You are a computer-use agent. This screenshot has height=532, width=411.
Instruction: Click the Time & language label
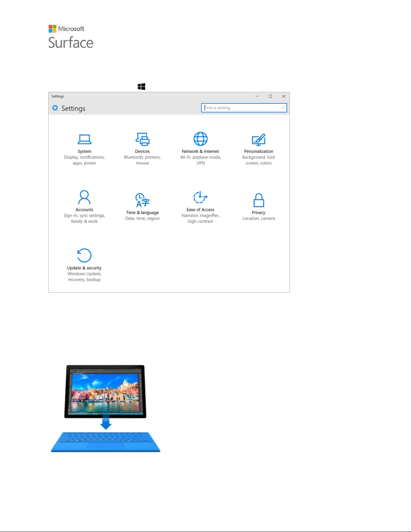(x=143, y=212)
